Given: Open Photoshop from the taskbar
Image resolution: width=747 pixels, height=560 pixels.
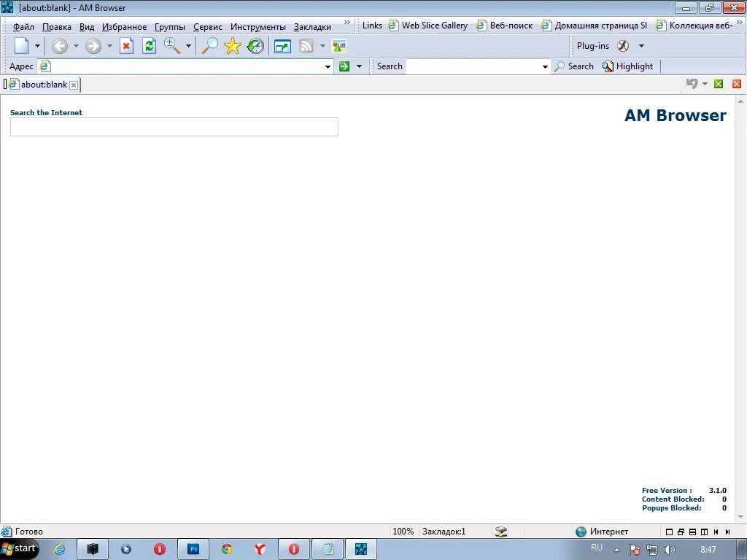Looking at the screenshot, I should point(193,550).
